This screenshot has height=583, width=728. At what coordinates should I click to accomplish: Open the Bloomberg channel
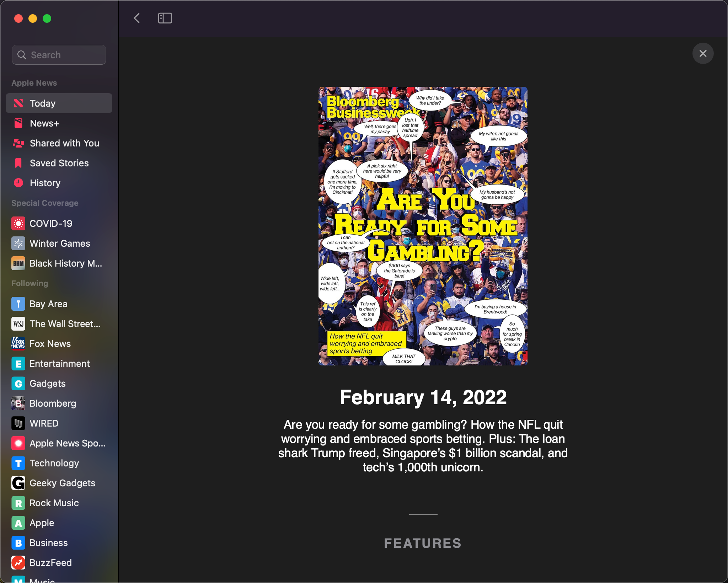pyautogui.click(x=53, y=403)
